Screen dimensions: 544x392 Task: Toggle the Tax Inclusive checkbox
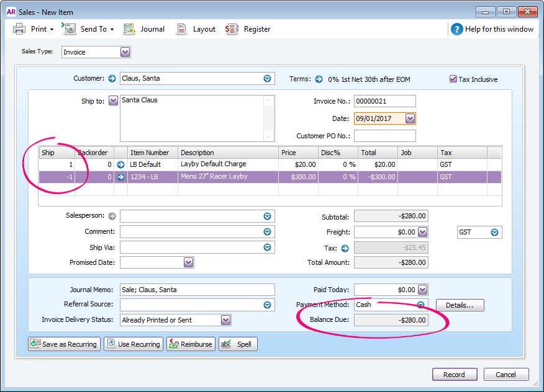click(453, 79)
